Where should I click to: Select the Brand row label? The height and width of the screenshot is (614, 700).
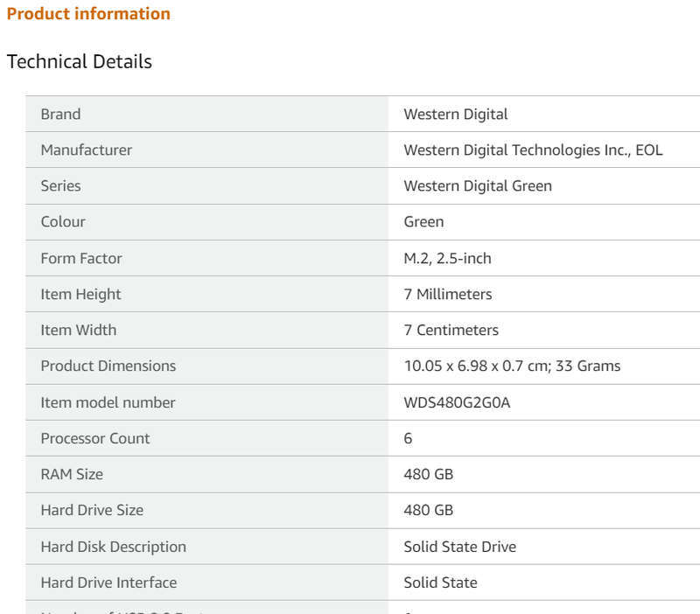pos(60,115)
